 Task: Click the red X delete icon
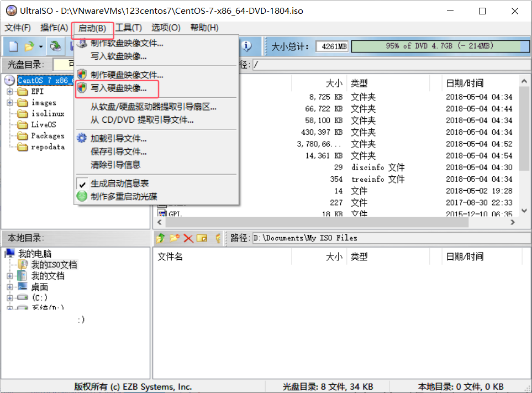coord(188,238)
